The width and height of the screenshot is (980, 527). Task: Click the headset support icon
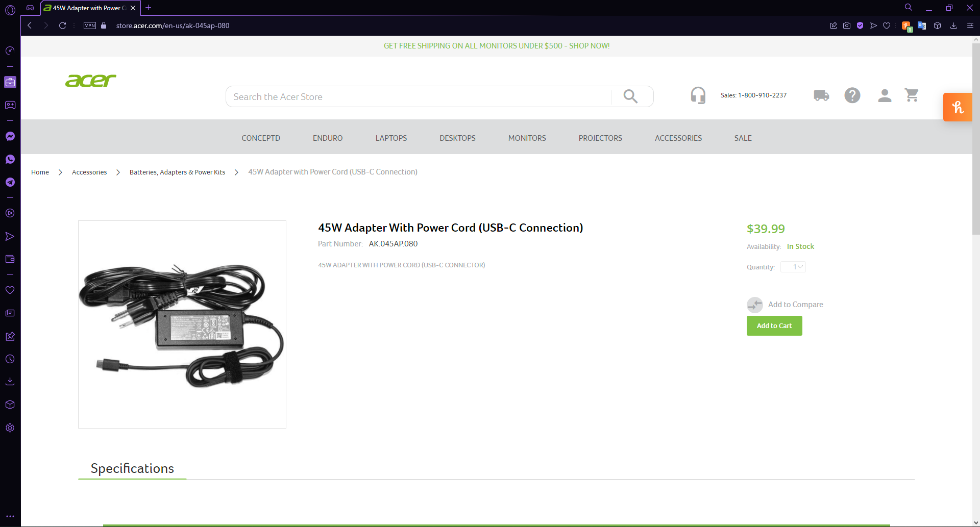click(698, 95)
